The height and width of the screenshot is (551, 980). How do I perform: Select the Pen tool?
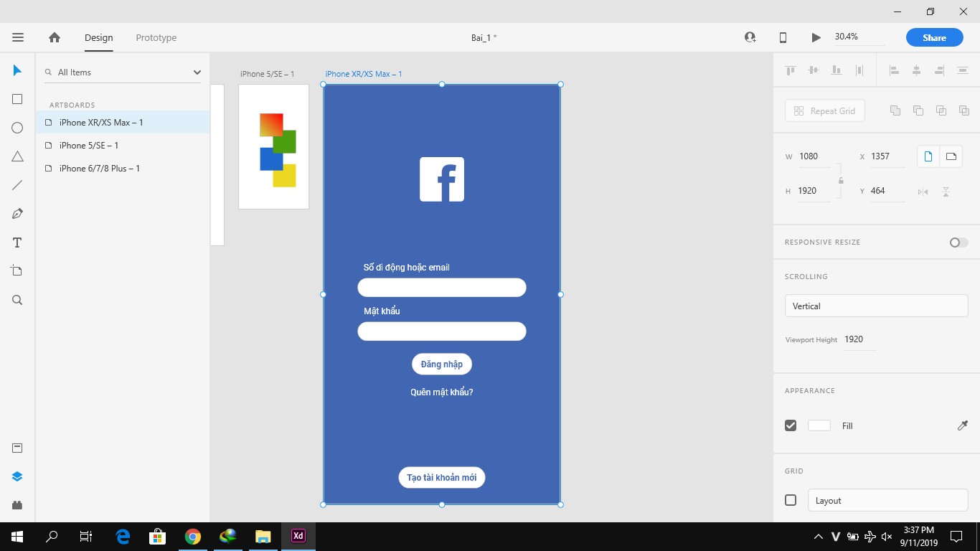coord(17,214)
